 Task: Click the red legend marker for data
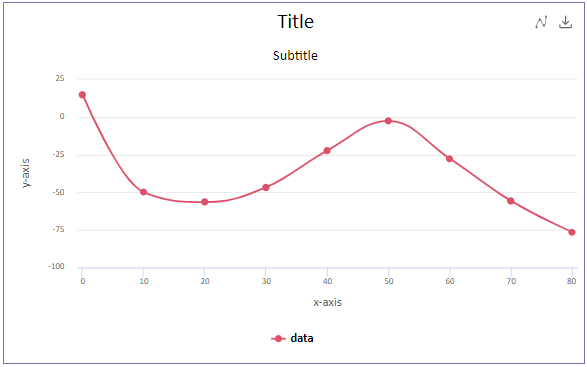point(278,339)
